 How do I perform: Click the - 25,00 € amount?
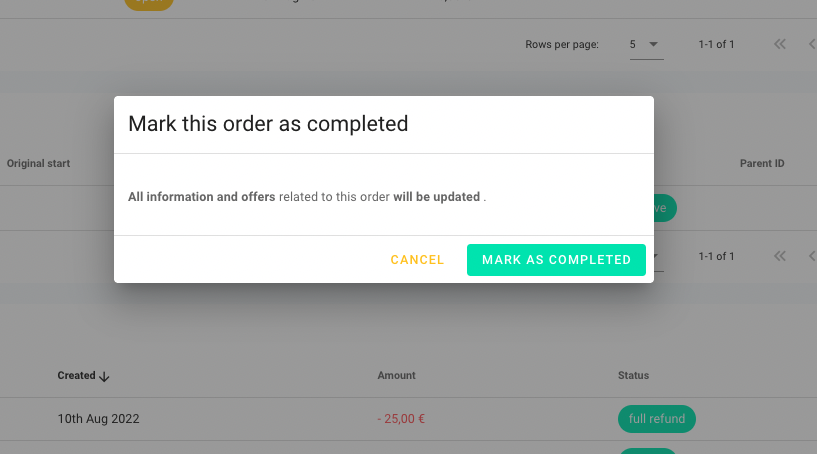tap(401, 419)
